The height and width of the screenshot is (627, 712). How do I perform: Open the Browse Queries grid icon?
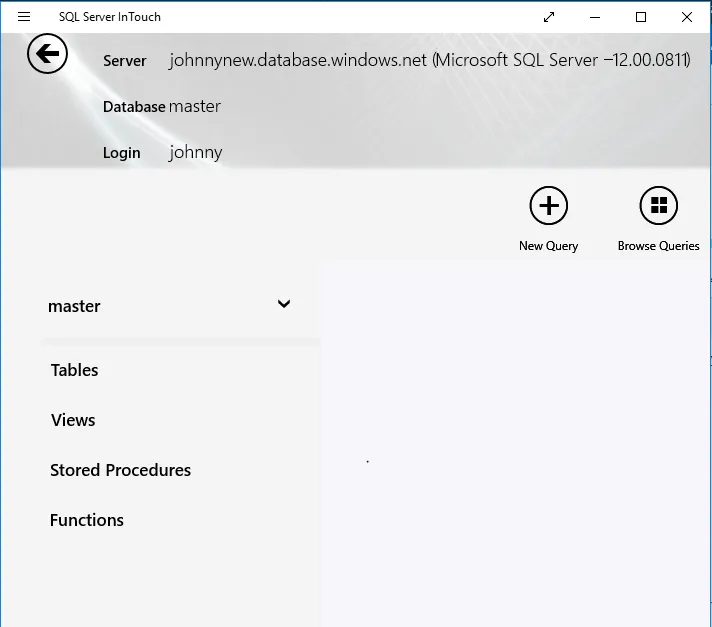coord(658,206)
